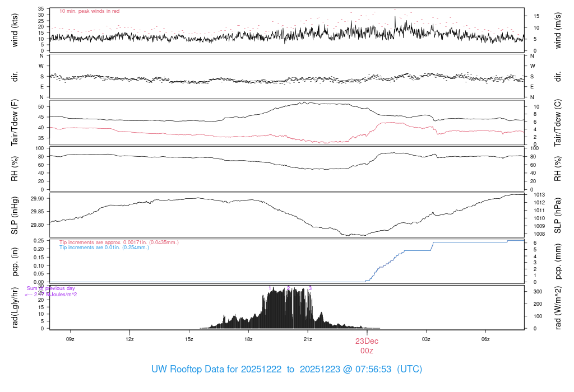Click the red '00z' label under 23Dec
The height and width of the screenshot is (392, 574).
click(x=367, y=351)
